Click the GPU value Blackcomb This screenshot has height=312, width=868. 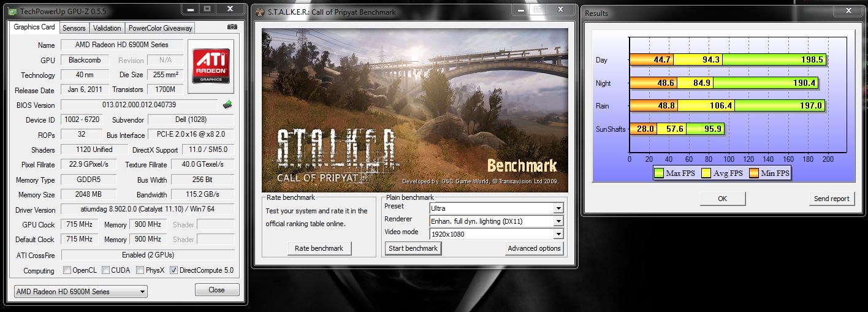85,60
